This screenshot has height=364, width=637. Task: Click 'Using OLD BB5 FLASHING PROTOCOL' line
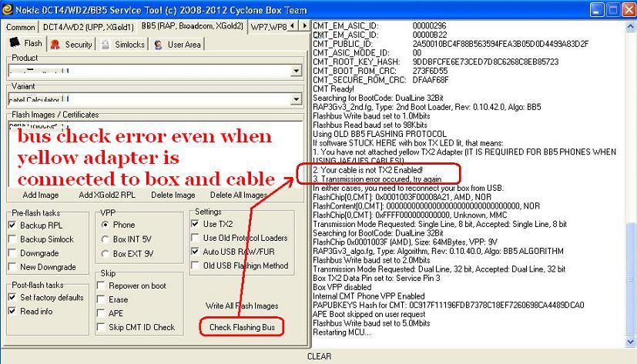(x=380, y=134)
